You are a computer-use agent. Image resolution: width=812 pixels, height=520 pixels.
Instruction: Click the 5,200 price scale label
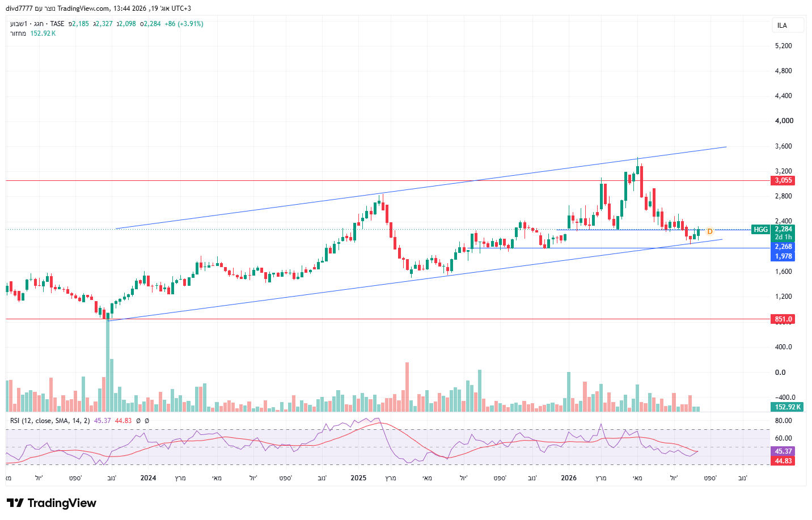(x=783, y=46)
